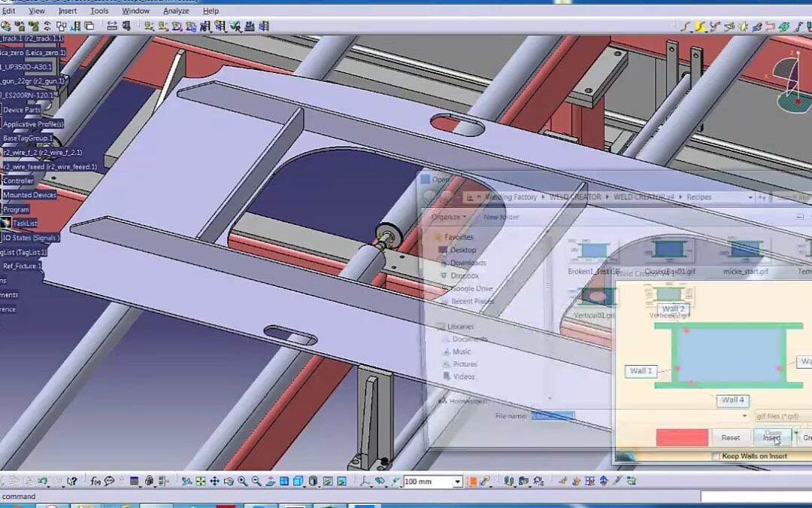Click the green check simulation icon
Screen dimensions: 812x508
point(235,26)
